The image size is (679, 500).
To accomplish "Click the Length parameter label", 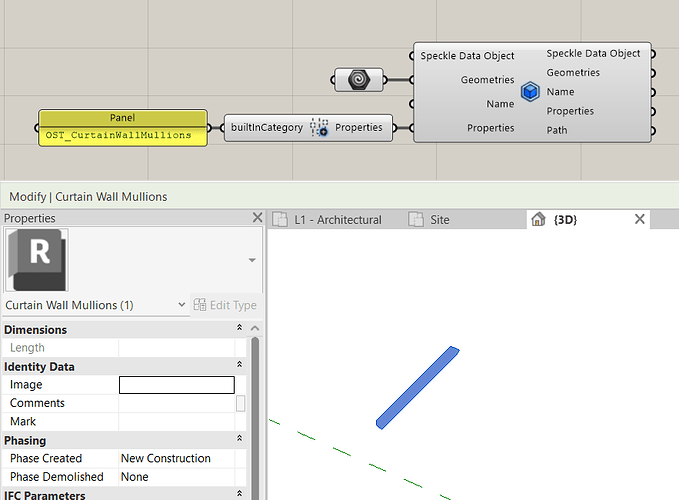I will [27, 348].
